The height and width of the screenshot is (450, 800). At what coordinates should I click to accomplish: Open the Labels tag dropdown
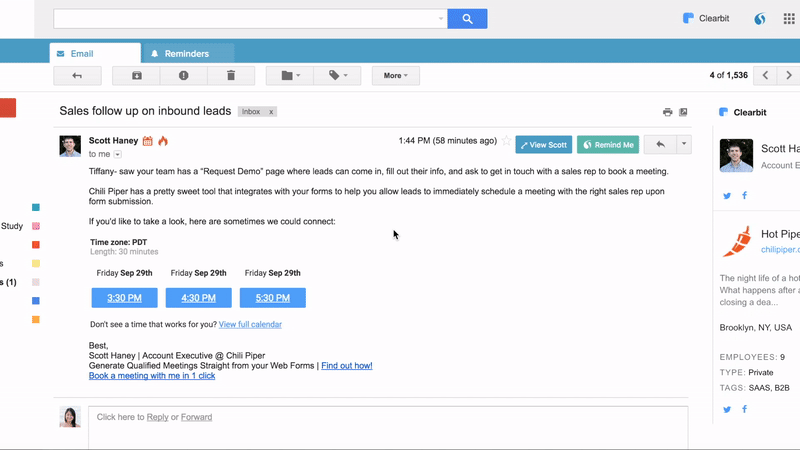[x=337, y=76]
